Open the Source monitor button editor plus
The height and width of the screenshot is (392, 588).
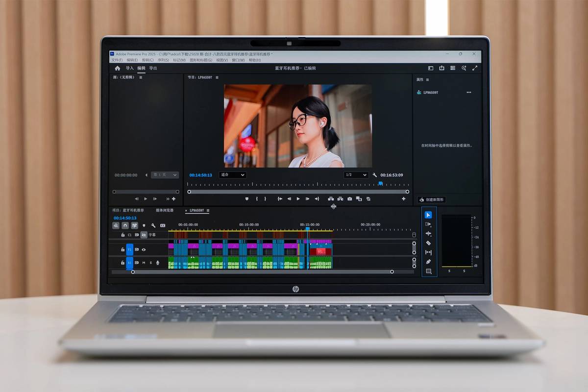click(173, 199)
